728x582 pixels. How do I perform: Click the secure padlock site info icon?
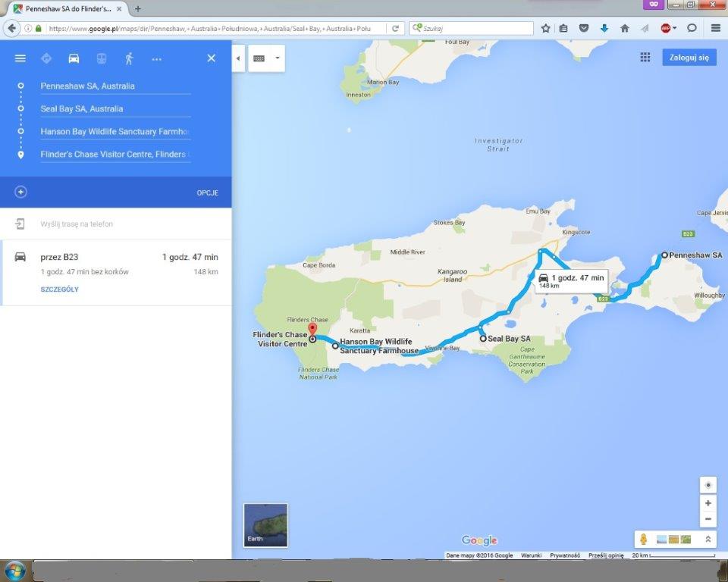coord(39,28)
